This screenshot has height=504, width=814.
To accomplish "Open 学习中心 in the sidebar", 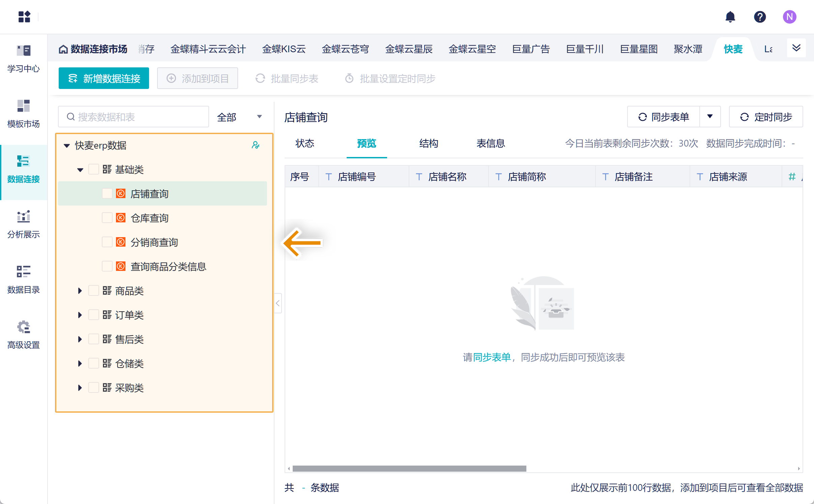I will pos(24,59).
